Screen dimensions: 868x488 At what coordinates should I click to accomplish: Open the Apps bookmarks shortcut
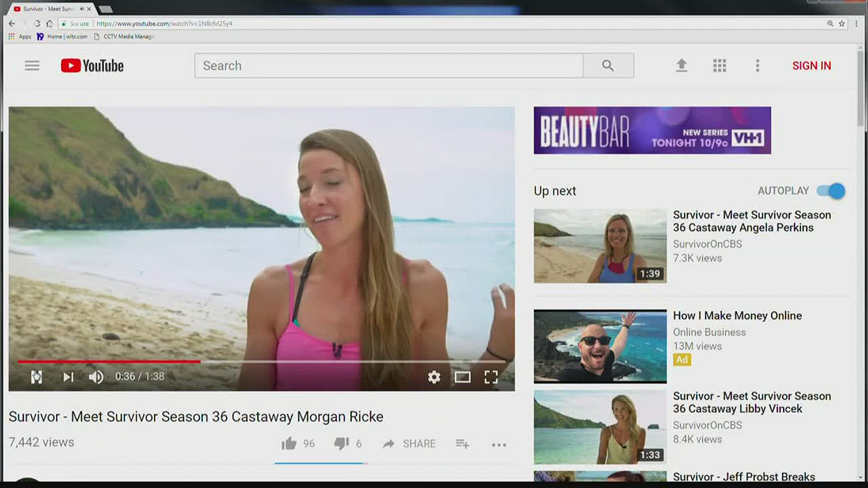pos(20,37)
